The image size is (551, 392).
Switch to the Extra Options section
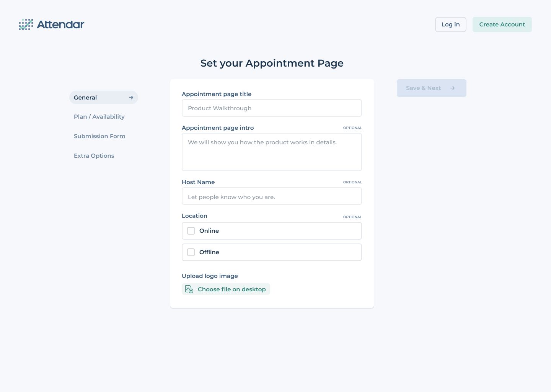point(94,156)
